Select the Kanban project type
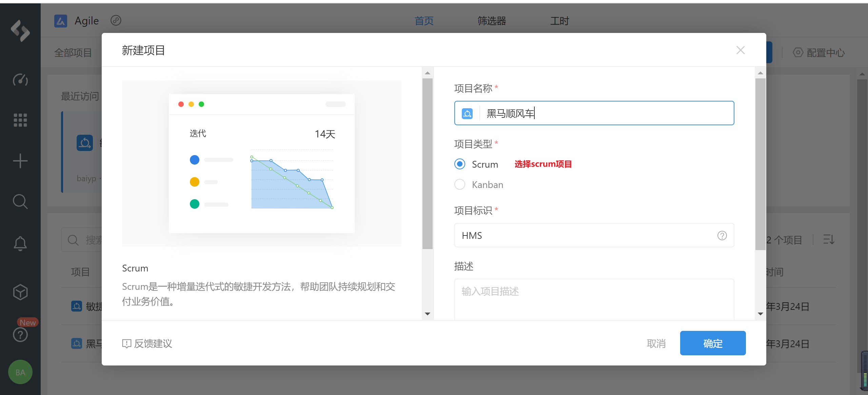This screenshot has width=868, height=395. pos(460,185)
